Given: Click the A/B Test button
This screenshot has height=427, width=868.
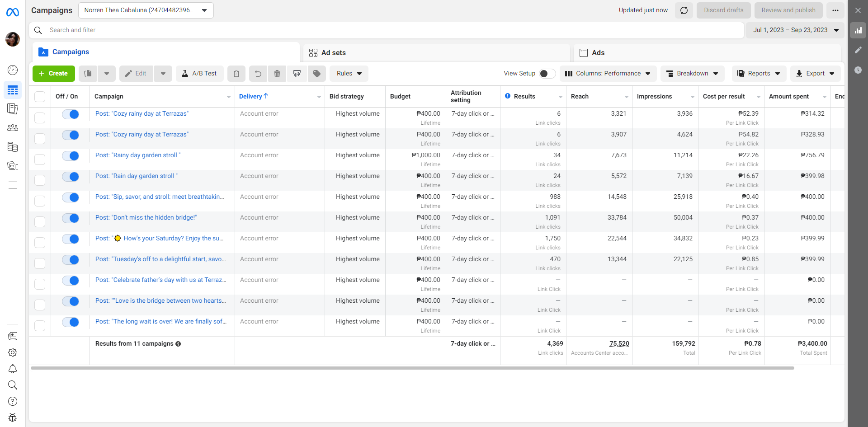Looking at the screenshot, I should pos(199,74).
